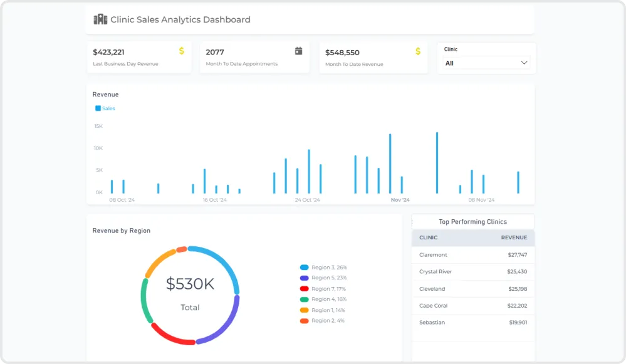Select the Claremont clinic row
Viewport: 626px width, 364px height.
pyautogui.click(x=473, y=255)
